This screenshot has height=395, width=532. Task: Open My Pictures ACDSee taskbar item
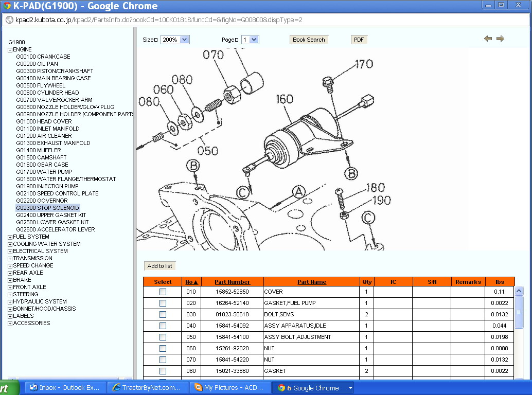[229, 387]
